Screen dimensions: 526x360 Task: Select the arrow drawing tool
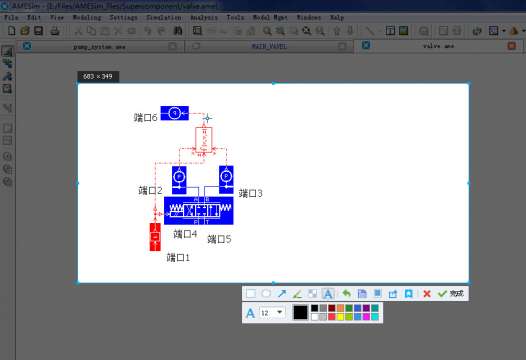tap(282, 294)
